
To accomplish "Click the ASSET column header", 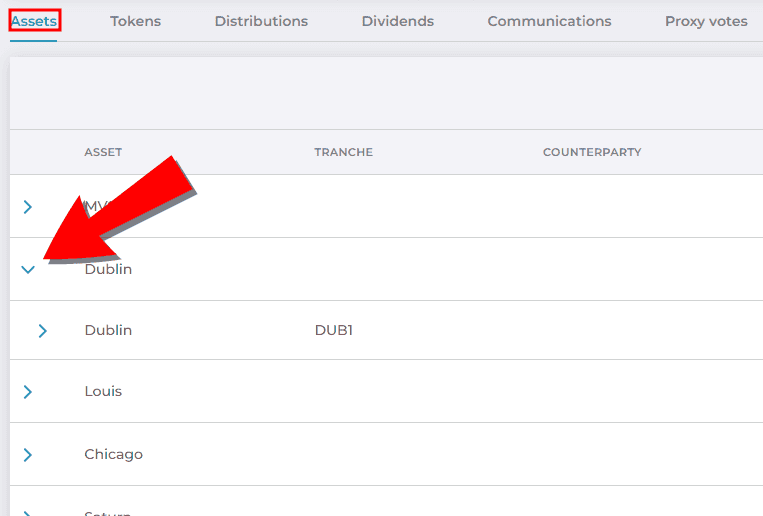I will (x=103, y=152).
